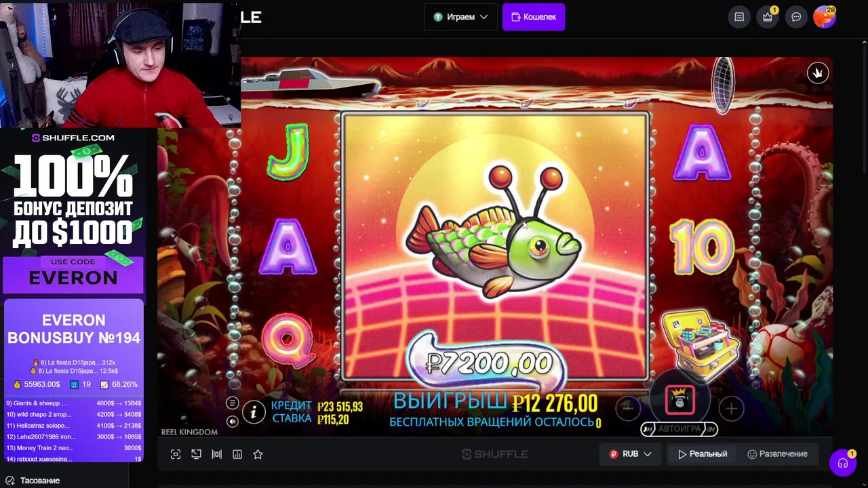
Task: Click the SHUFFLE.COM logo in overlay
Action: tap(73, 138)
